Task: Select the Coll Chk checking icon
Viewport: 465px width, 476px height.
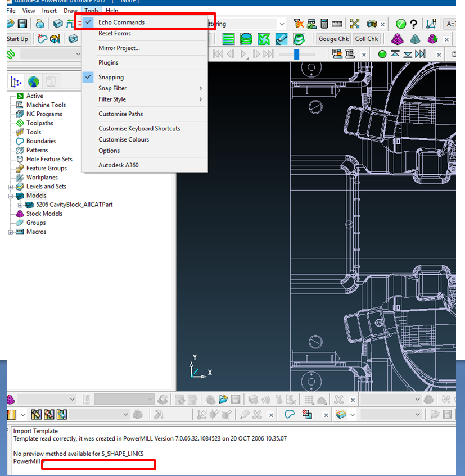Action: pos(366,39)
